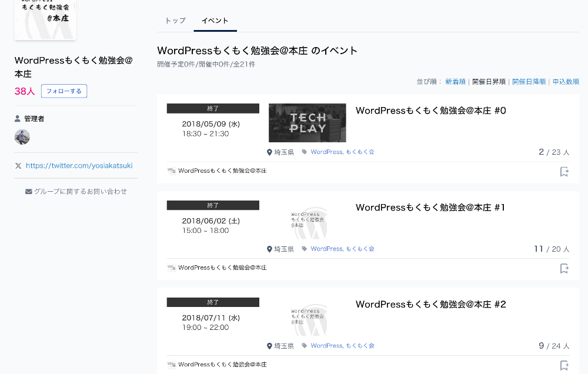Sort events by 新着順

455,82
